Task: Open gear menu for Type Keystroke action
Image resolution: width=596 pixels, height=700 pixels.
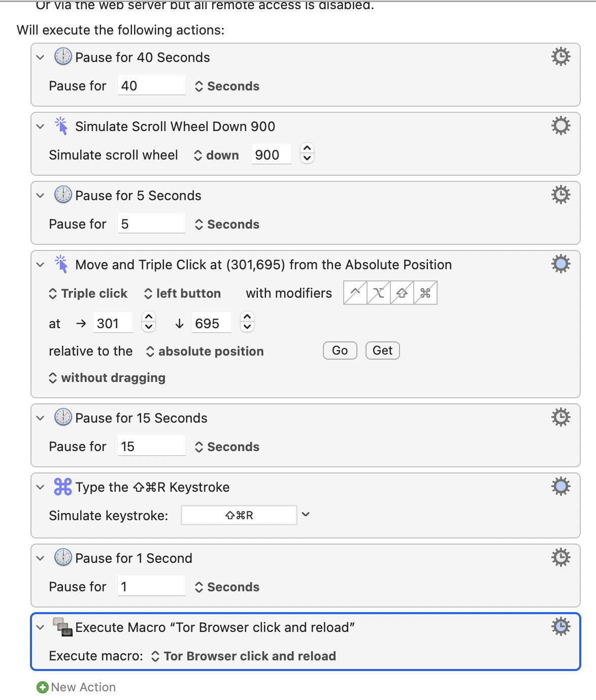Action: 561,486
